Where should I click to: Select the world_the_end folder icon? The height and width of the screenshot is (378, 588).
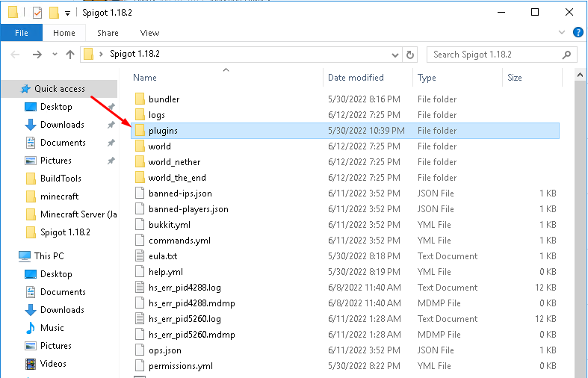point(140,178)
